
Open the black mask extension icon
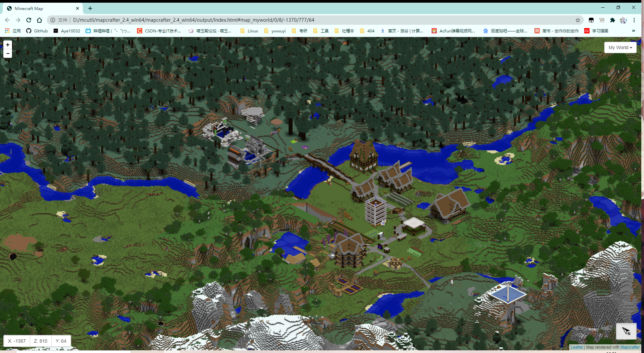coord(591,20)
